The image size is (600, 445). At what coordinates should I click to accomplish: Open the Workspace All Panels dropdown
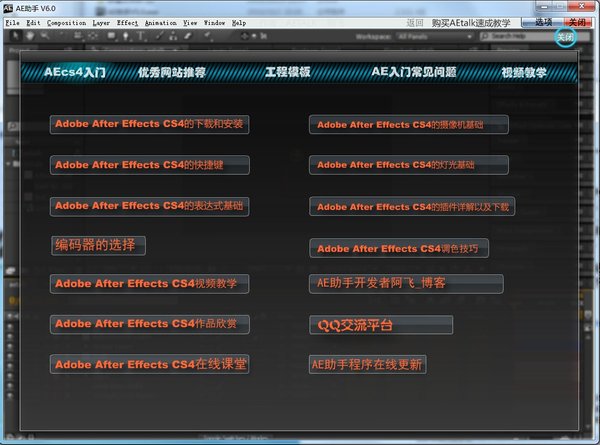tap(435, 37)
